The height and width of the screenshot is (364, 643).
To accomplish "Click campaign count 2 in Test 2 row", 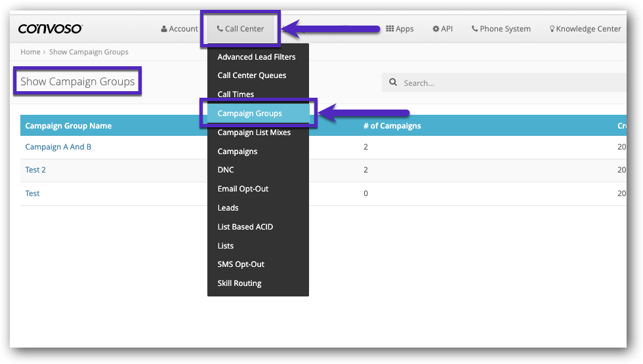I will click(x=366, y=170).
